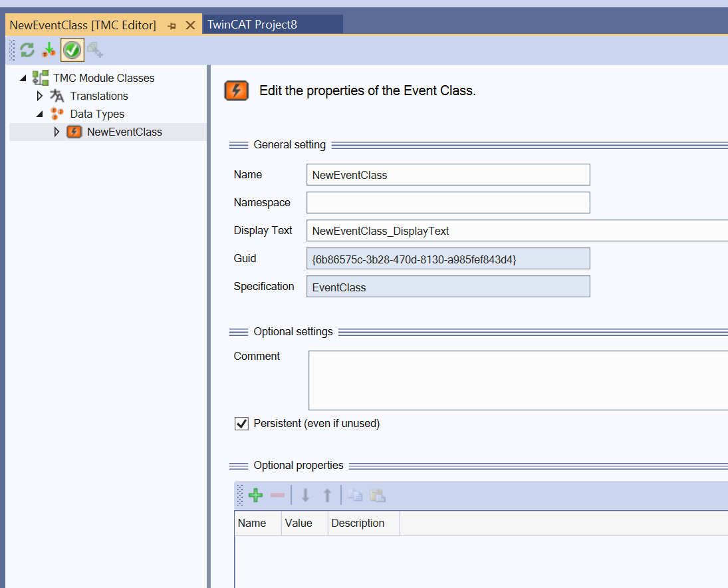The image size is (728, 588).
Task: Click the 'General setting' section heading
Action: [290, 145]
